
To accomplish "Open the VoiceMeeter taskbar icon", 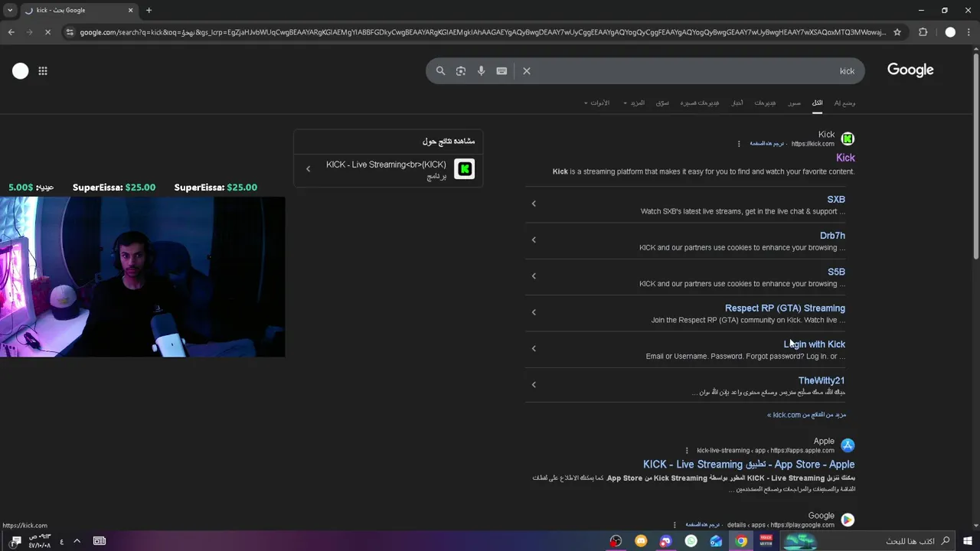I will tap(766, 541).
